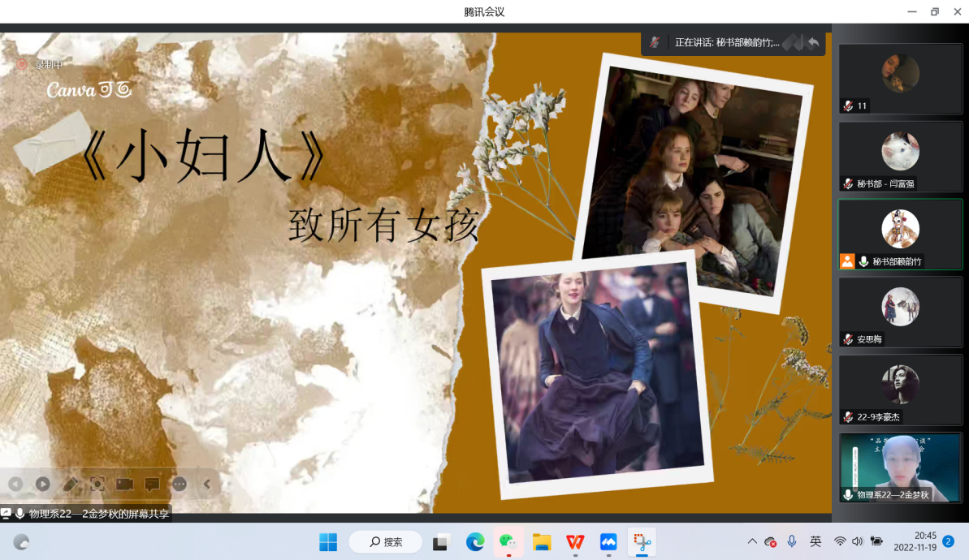Go to the previous slide in slideshow toolbar

click(x=15, y=484)
